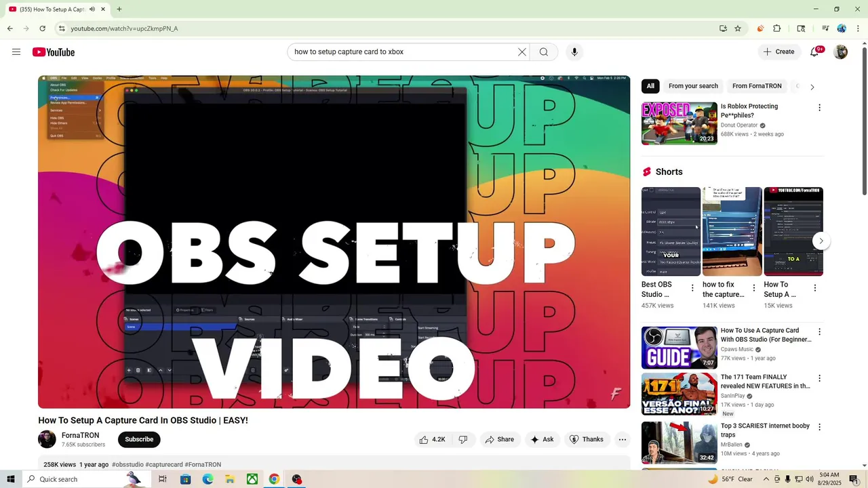
Task: Open Best OBS Studio short
Action: [x=671, y=232]
